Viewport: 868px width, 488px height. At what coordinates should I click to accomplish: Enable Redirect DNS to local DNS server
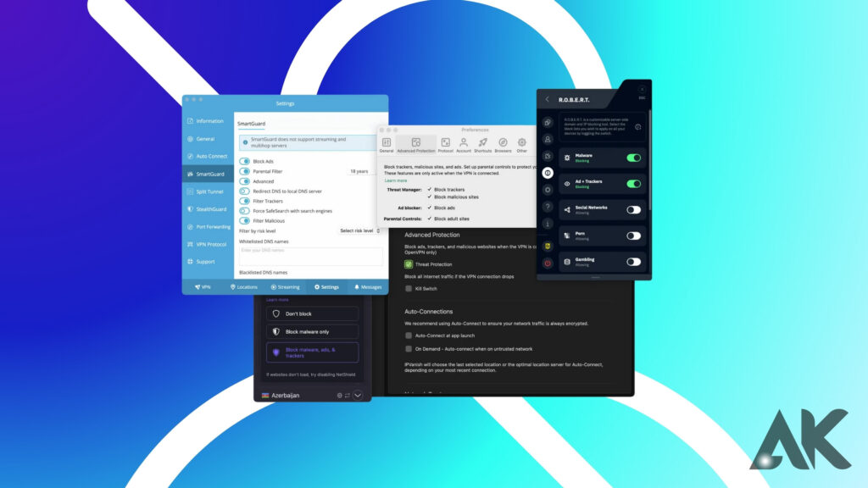245,191
